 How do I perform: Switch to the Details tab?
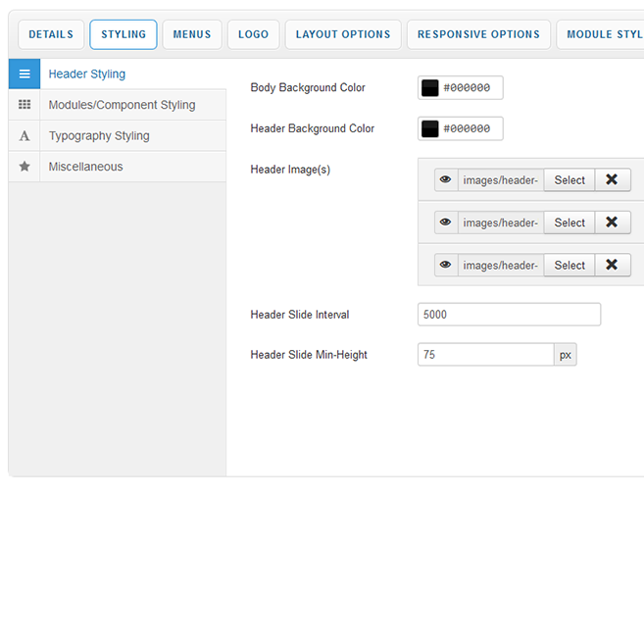tap(51, 34)
